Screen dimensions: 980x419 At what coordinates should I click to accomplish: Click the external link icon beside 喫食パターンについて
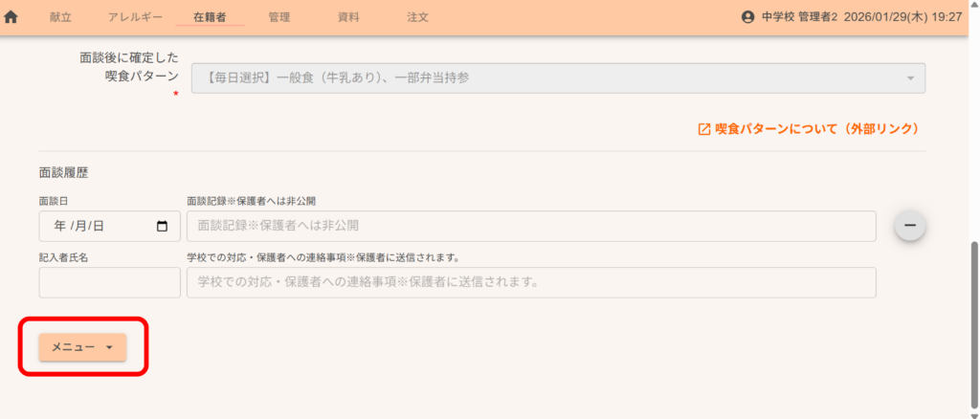coord(704,129)
